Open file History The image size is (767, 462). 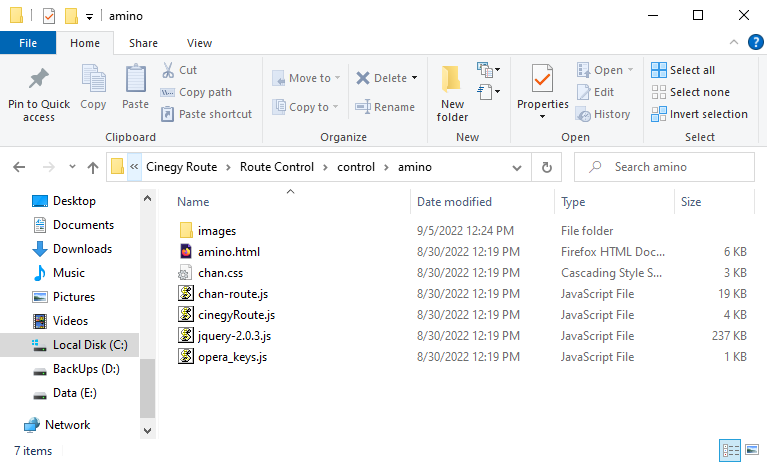603,114
